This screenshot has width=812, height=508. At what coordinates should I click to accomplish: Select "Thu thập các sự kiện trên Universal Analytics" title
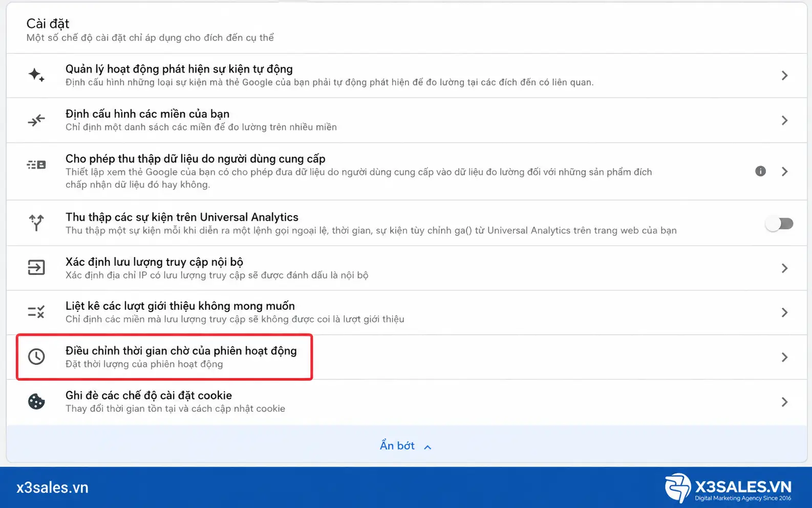pos(182,217)
